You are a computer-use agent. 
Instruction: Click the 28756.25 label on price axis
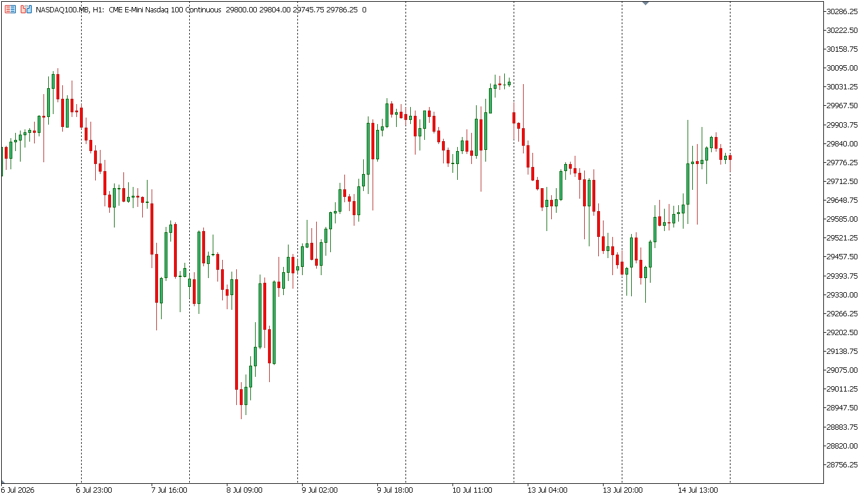842,464
